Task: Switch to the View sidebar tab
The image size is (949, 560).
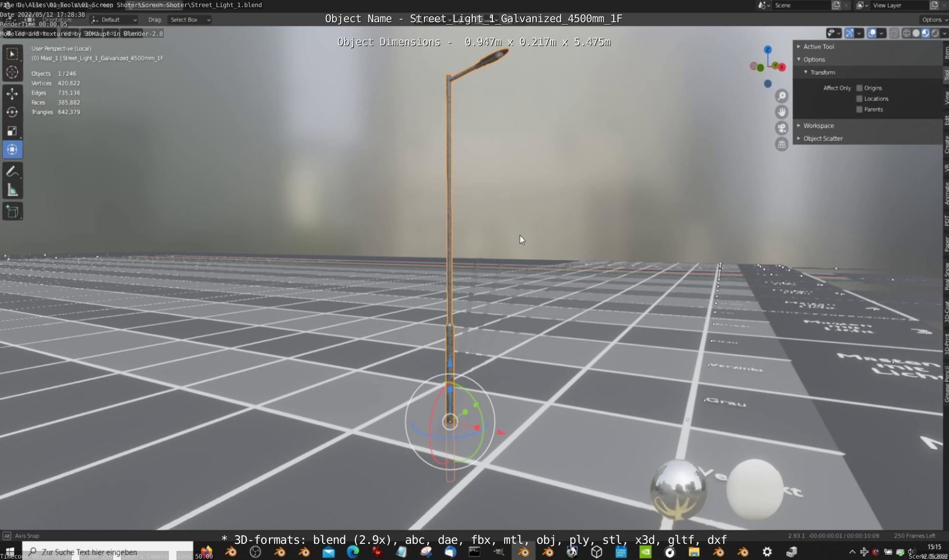Action: coord(945,98)
